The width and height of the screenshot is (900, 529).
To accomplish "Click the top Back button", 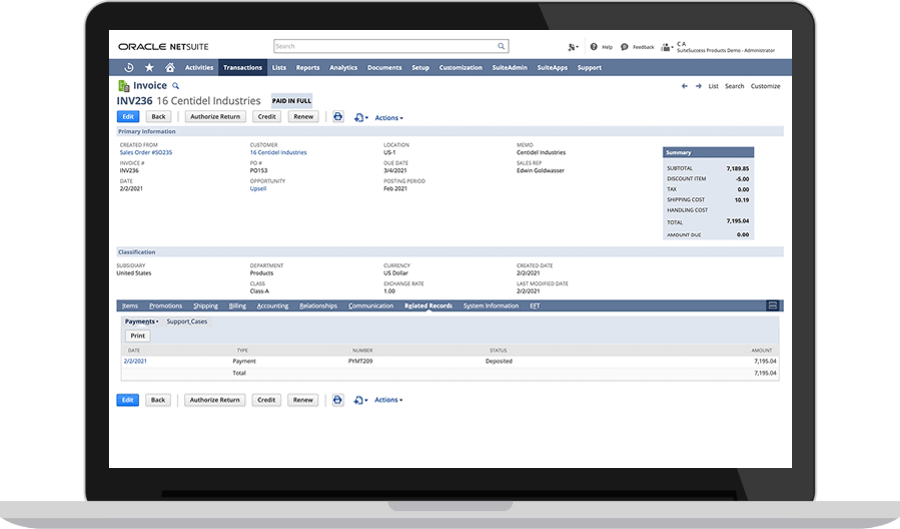I will point(158,116).
